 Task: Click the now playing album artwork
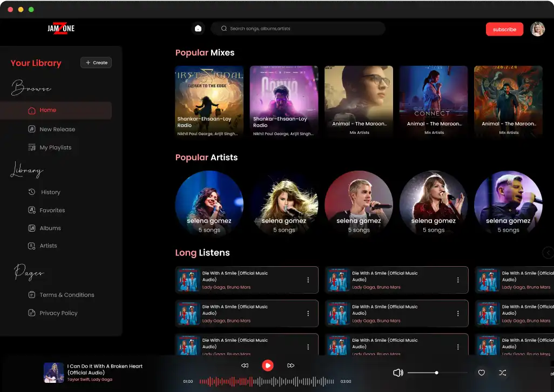click(53, 373)
